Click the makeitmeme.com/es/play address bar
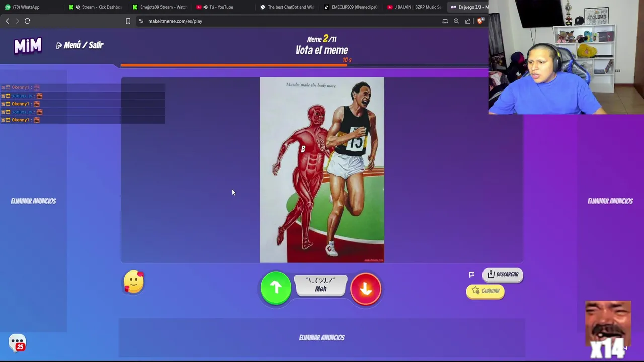 tap(175, 21)
